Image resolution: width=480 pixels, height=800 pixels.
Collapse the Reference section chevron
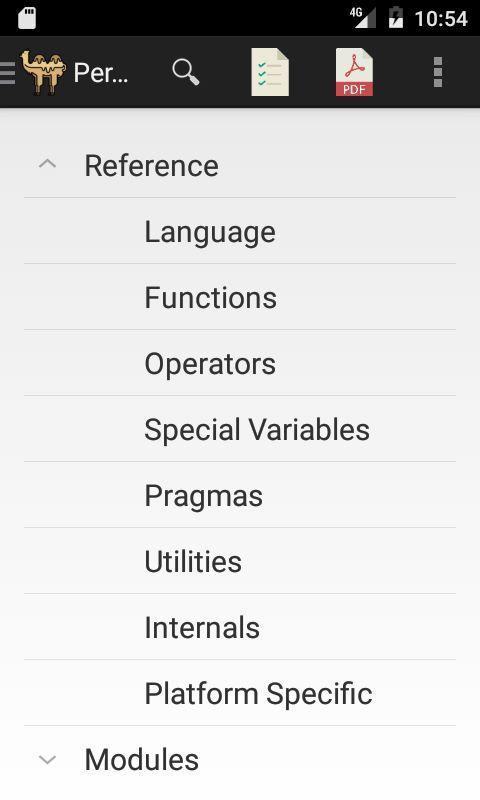click(x=47, y=164)
